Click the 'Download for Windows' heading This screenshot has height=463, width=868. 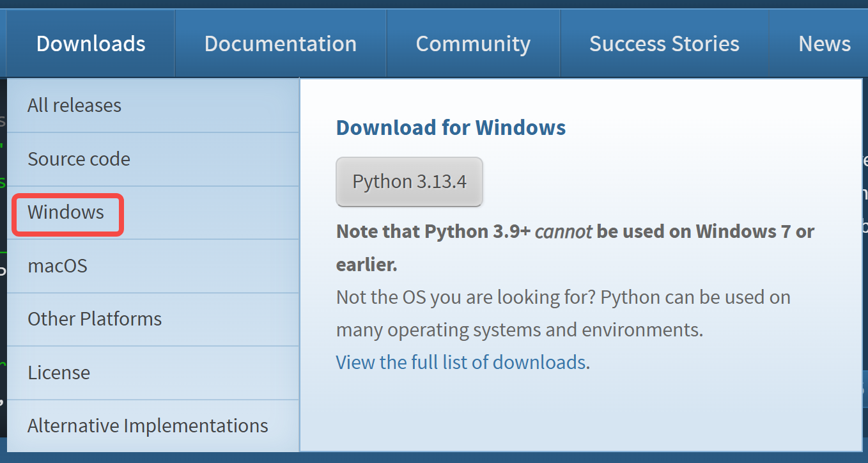coord(451,127)
